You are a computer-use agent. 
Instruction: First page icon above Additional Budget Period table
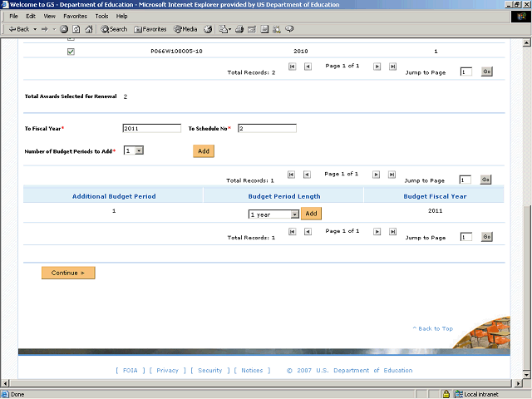(x=291, y=175)
